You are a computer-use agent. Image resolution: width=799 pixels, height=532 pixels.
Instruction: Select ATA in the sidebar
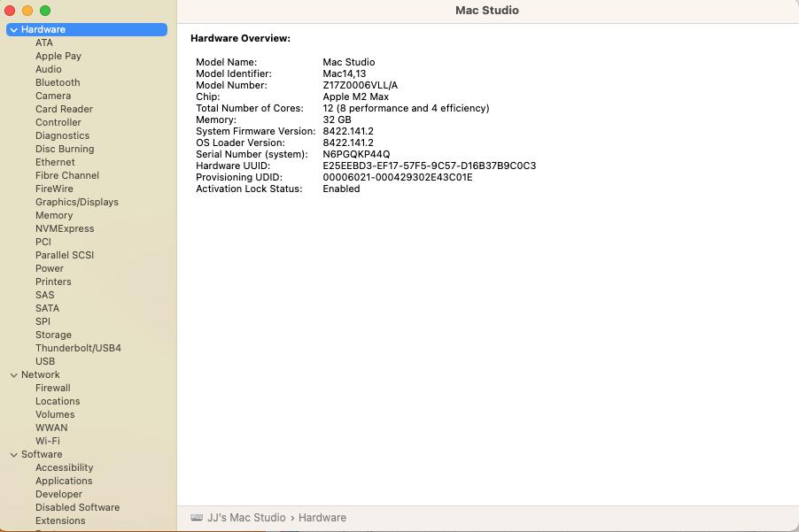click(43, 42)
